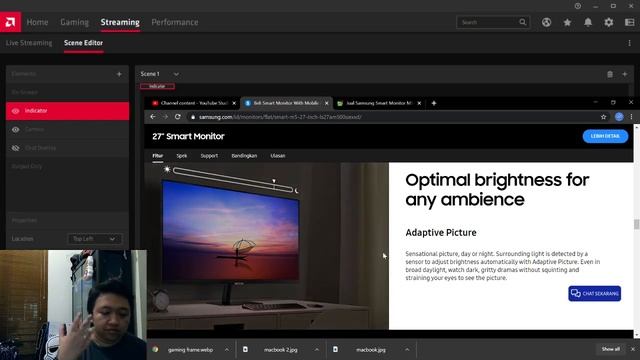Open gaming frame.webp download options arrow
The image size is (640, 360).
[x=227, y=349]
